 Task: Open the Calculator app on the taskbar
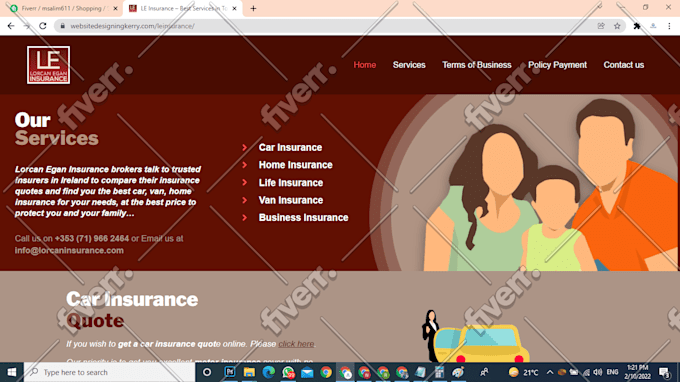coord(439,372)
